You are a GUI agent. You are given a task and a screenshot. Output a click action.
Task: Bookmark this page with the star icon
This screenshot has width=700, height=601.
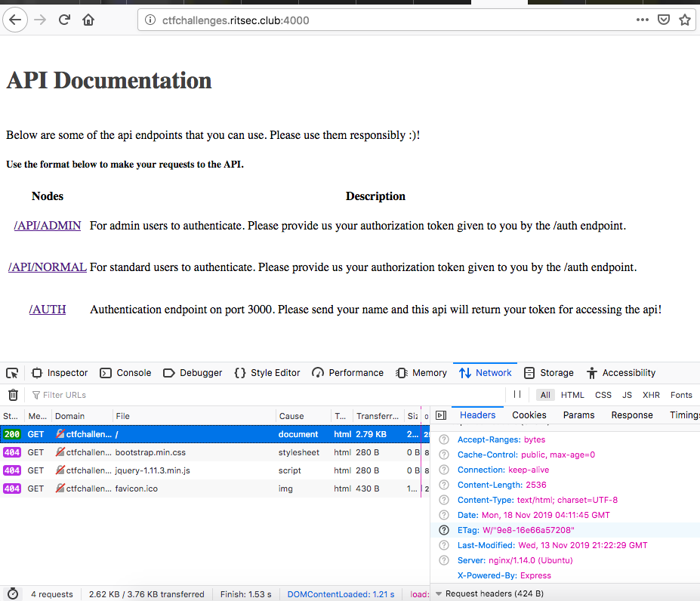[x=685, y=20]
